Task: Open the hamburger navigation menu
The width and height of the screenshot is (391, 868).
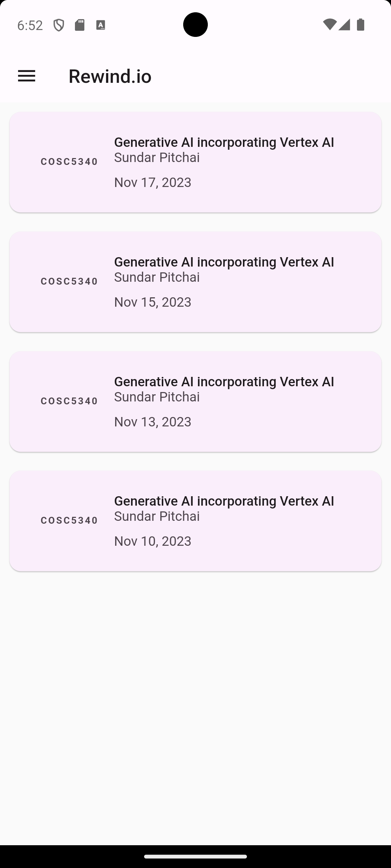Action: point(26,76)
